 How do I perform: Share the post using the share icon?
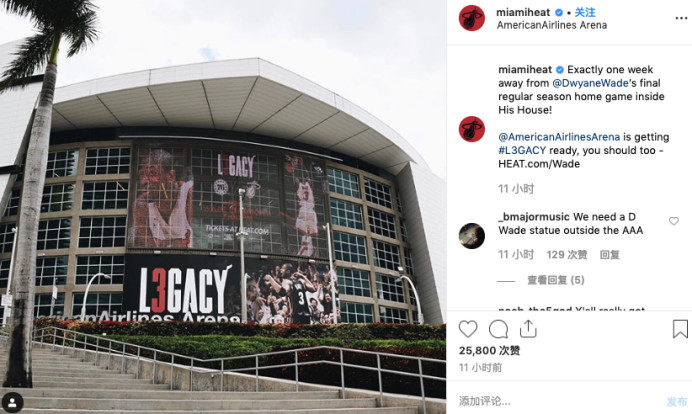(x=528, y=329)
